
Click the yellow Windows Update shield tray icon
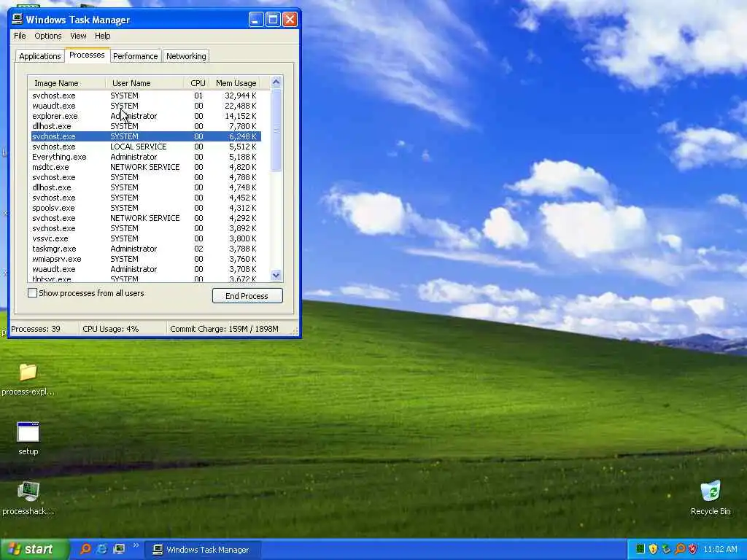[653, 549]
